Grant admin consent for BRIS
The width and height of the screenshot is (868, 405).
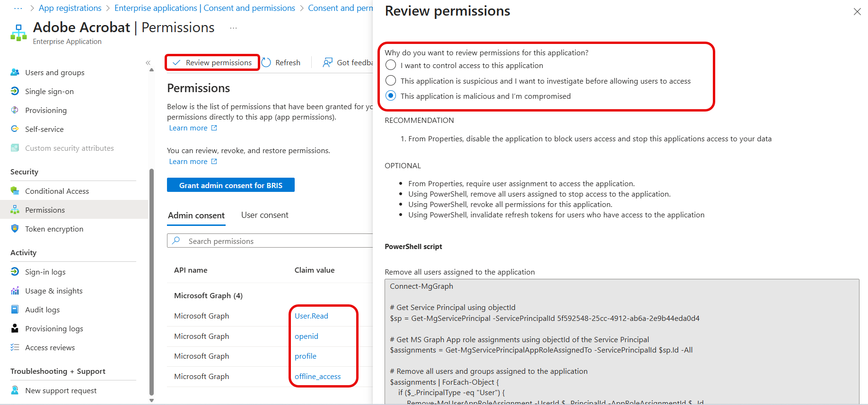[230, 185]
